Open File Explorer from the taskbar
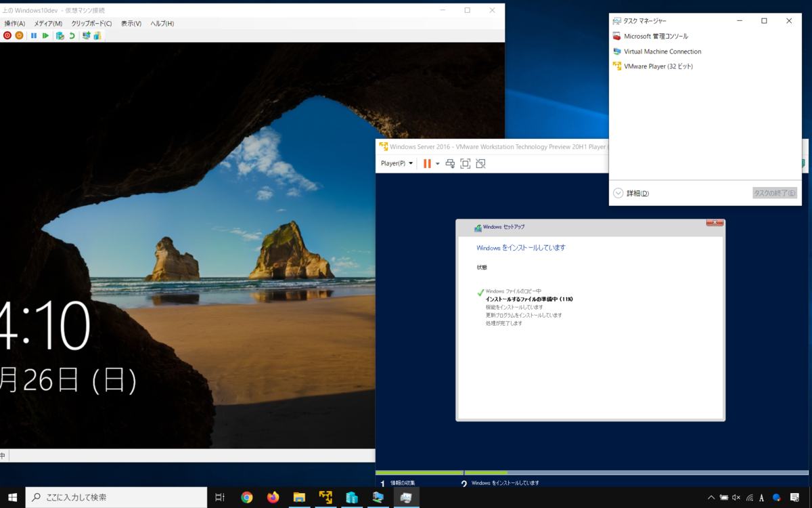The width and height of the screenshot is (812, 508). click(299, 497)
